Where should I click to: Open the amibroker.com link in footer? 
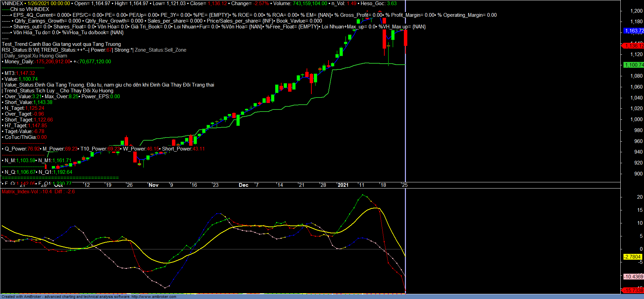click(154, 297)
